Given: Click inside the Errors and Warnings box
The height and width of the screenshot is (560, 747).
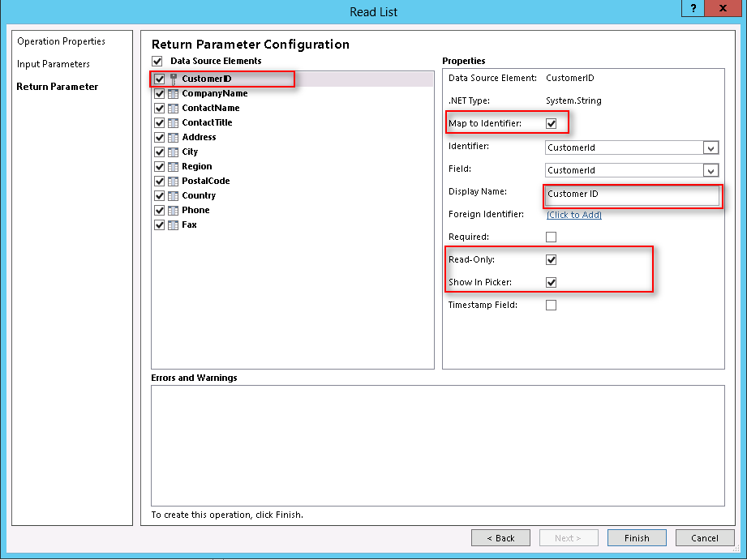Looking at the screenshot, I should 438,446.
